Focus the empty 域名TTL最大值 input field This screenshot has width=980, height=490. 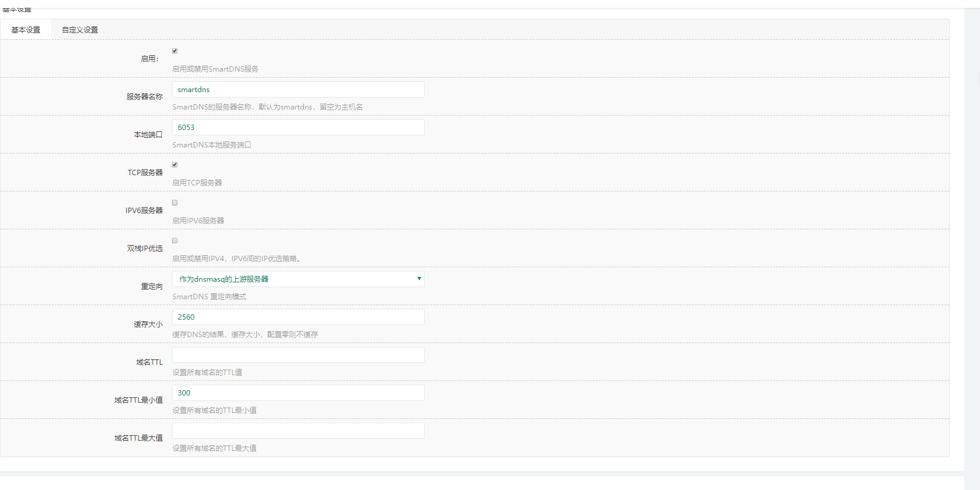click(298, 430)
